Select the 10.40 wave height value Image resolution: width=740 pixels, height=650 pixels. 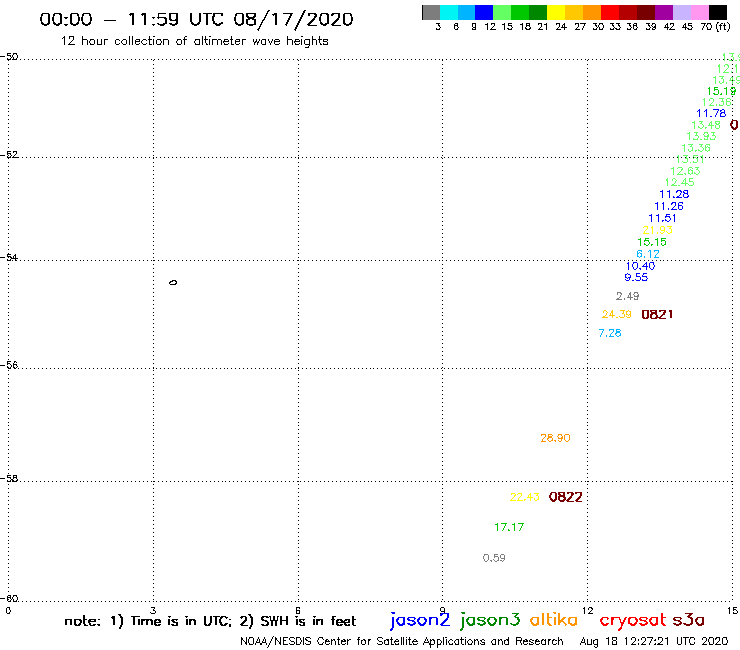coord(640,266)
